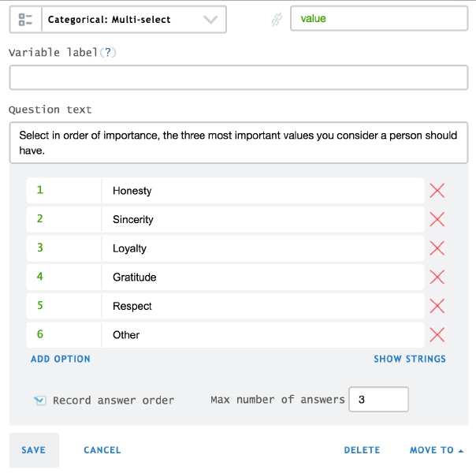Image resolution: width=476 pixels, height=473 pixels.
Task: Remove the Other option using red X
Action: click(x=437, y=334)
